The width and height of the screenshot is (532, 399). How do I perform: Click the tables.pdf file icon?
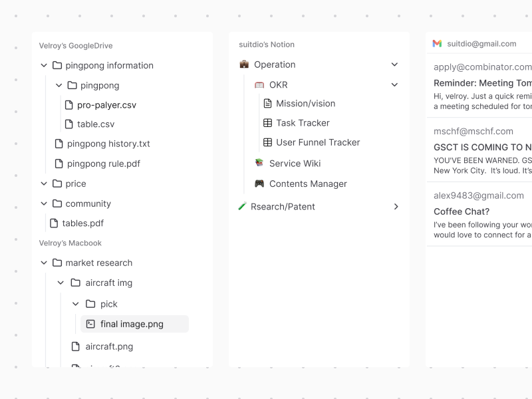(x=54, y=223)
